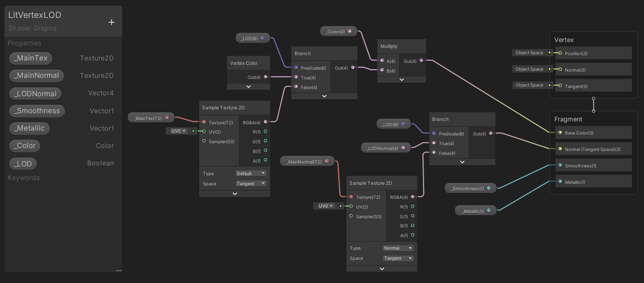Click the Sampler(SS) port on MainTex sampler
644x283 pixels.
coord(204,141)
